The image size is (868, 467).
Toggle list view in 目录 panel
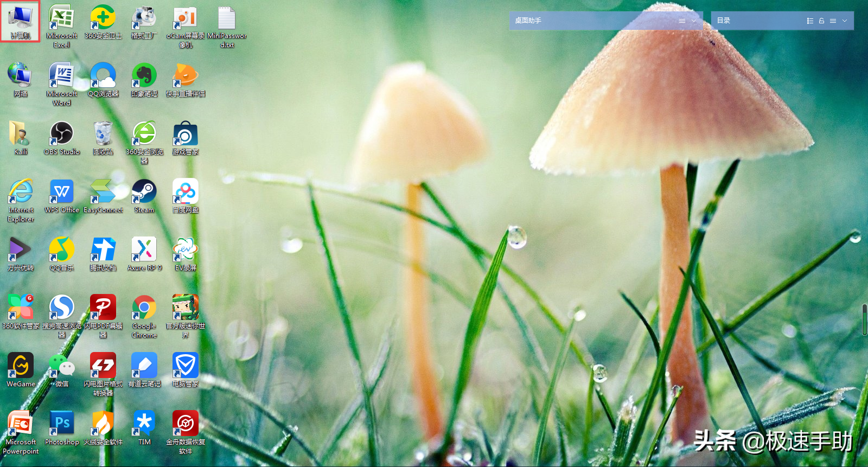click(810, 21)
